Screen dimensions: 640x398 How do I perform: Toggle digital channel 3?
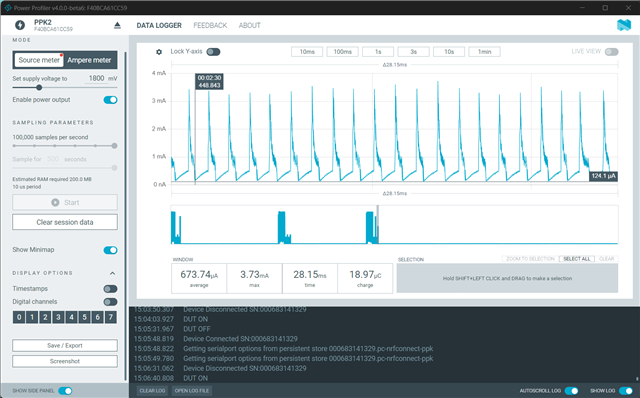tap(58, 317)
